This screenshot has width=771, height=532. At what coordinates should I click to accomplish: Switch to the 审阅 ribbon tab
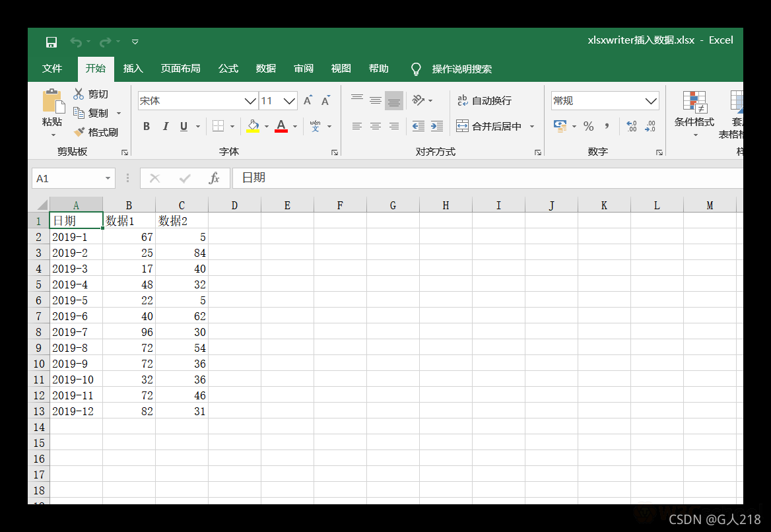coord(304,69)
